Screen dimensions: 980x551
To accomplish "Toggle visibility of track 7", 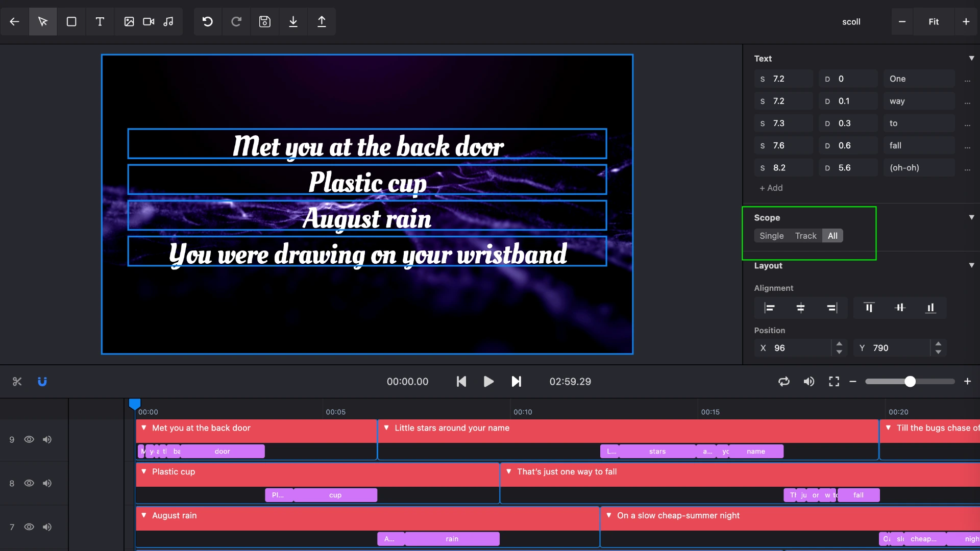I will coord(29,527).
